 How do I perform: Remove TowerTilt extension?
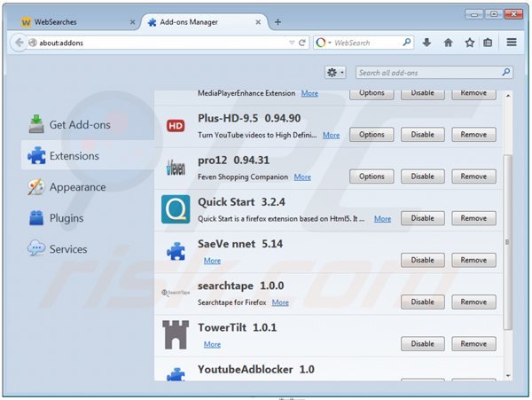coord(473,344)
